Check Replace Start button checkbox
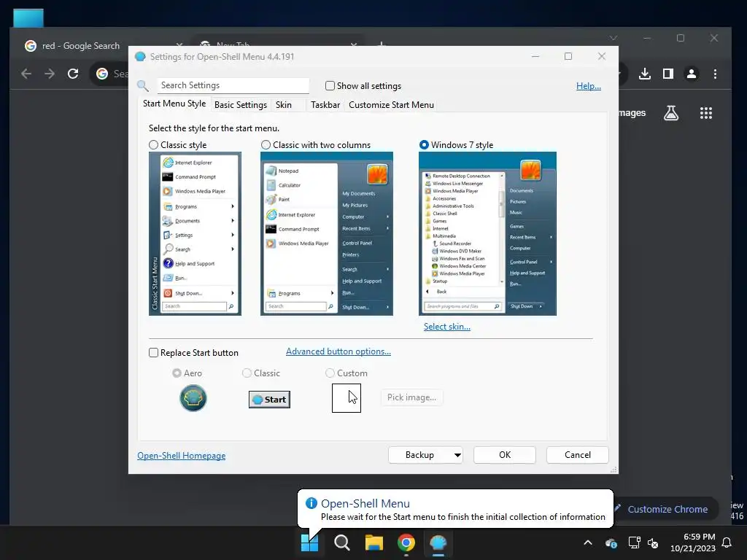The image size is (747, 560). click(x=153, y=352)
